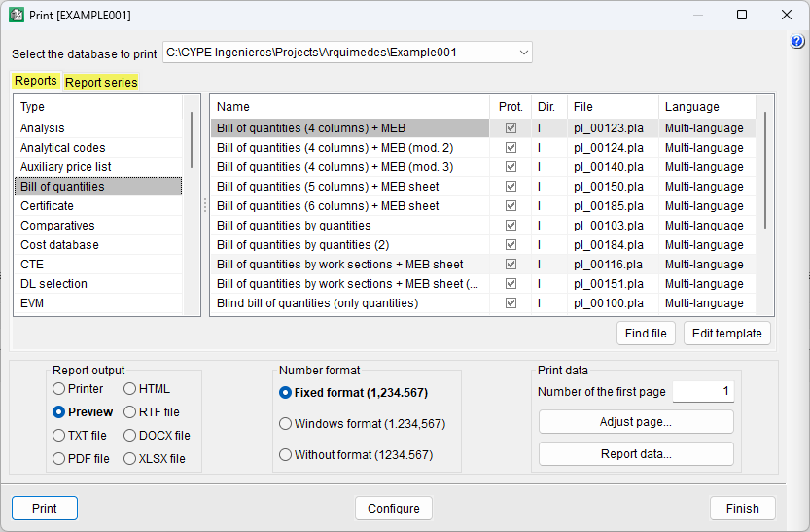Screen dimensions: 810x532
Task: Toggle Prot. checkbox for Bill of quantities by quantities
Action: tap(511, 226)
